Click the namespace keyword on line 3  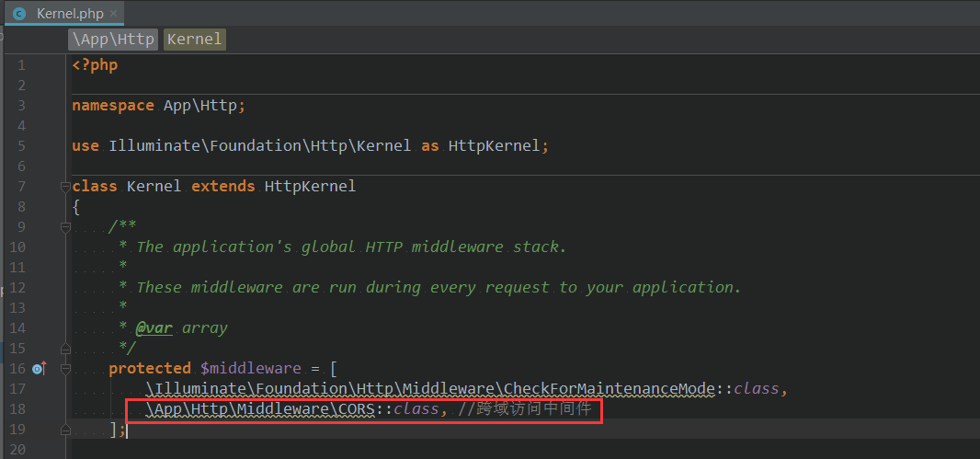pos(113,106)
